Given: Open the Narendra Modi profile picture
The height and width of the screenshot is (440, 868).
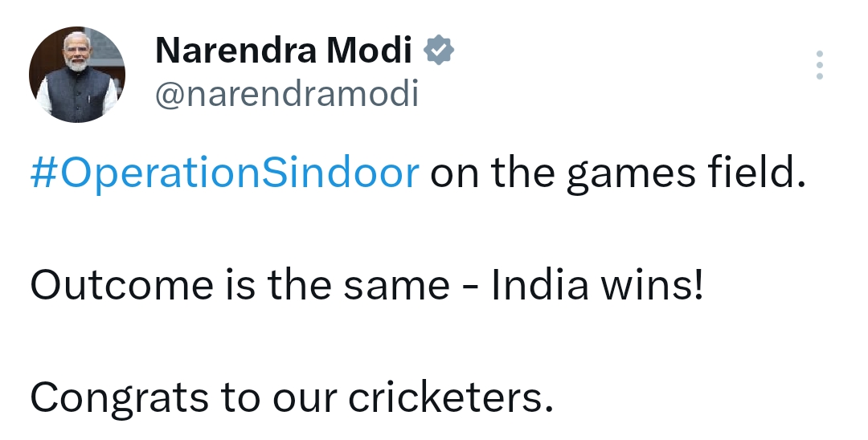Looking at the screenshot, I should [x=77, y=75].
